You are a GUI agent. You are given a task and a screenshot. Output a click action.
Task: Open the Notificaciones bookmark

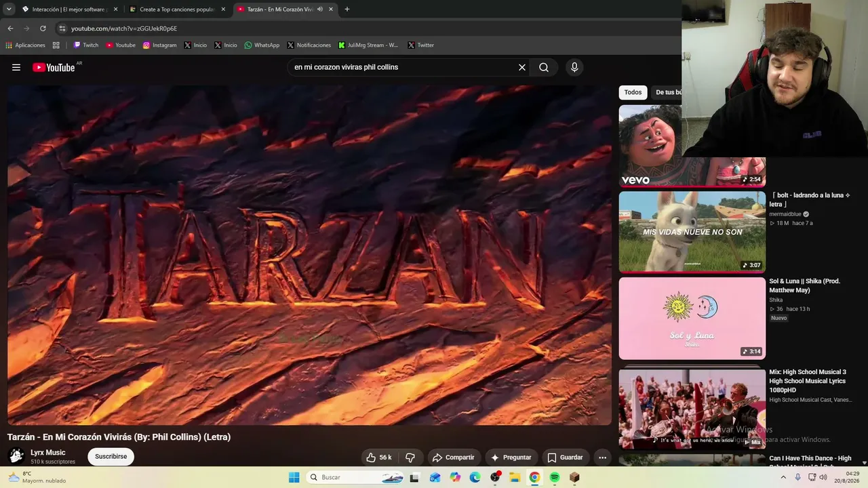coord(309,45)
